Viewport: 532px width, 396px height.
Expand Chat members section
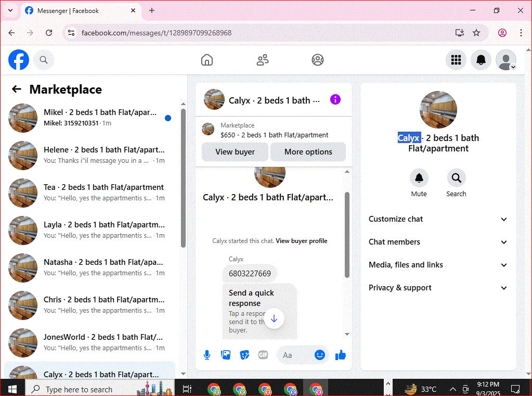coord(438,242)
